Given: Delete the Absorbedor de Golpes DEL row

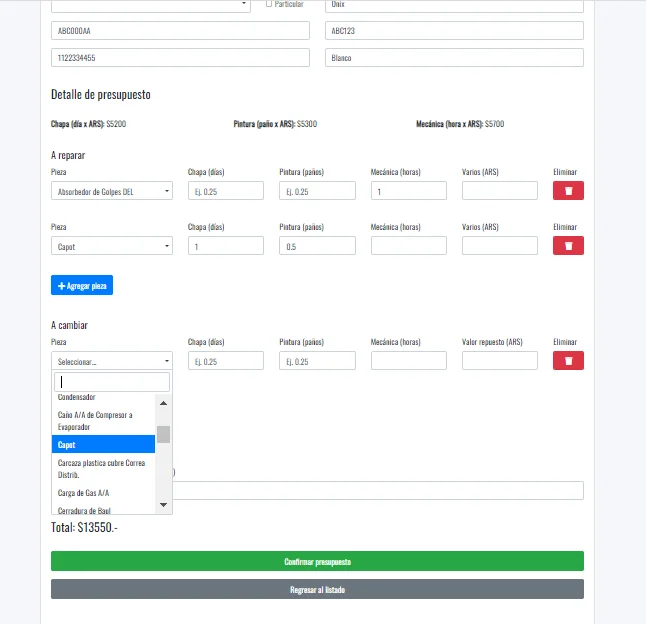Looking at the screenshot, I should [x=568, y=190].
